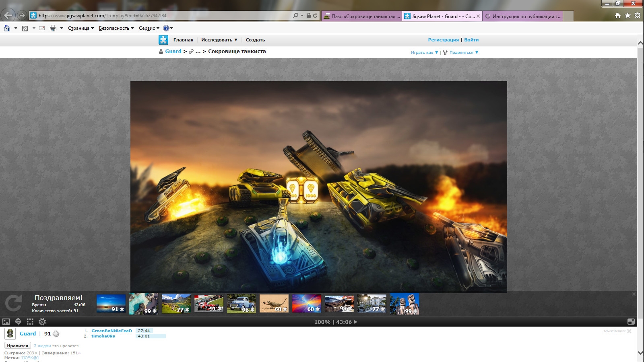Click the security lock icon in the address bar
Image resolution: width=644 pixels, height=362 pixels.
point(308,15)
